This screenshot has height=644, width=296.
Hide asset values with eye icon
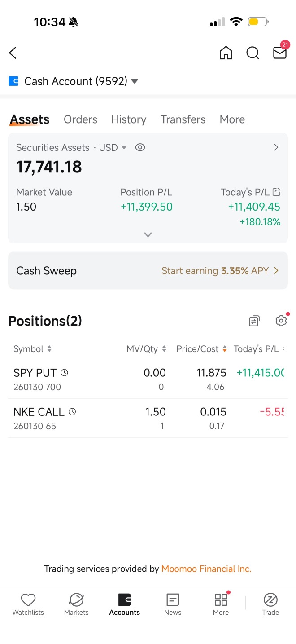(140, 147)
